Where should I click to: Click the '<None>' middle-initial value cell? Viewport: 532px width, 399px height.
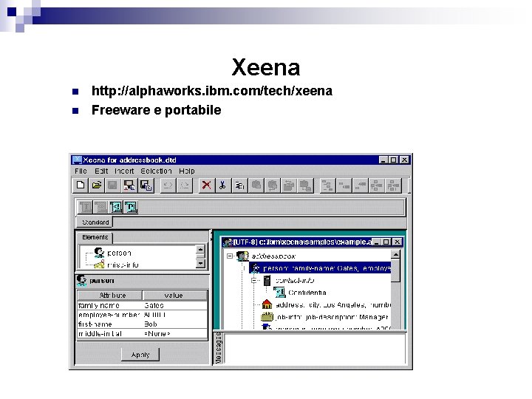[x=174, y=333]
